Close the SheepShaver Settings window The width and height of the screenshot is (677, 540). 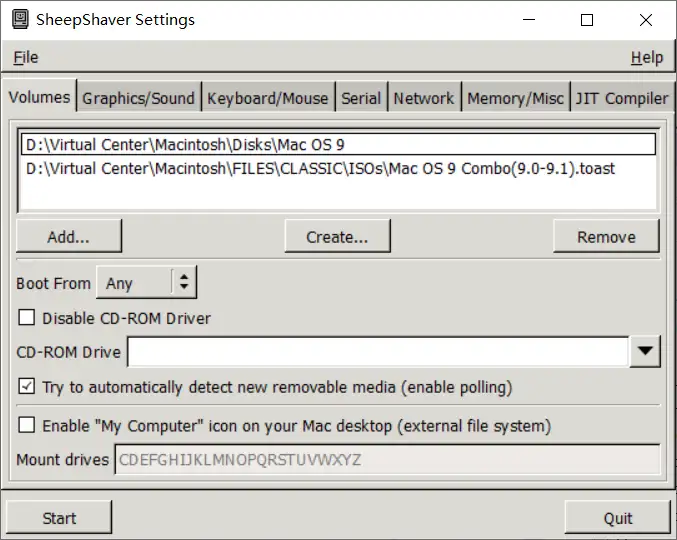point(646,19)
